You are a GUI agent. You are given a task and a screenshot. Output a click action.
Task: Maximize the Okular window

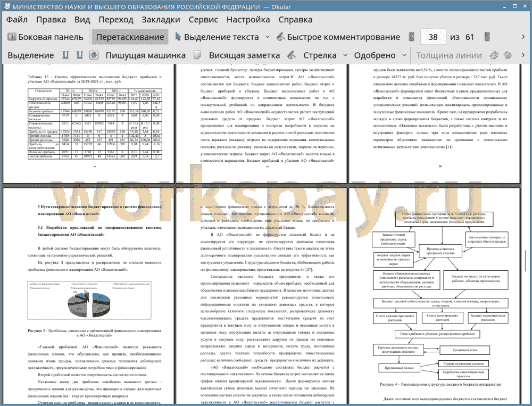(x=514, y=6)
